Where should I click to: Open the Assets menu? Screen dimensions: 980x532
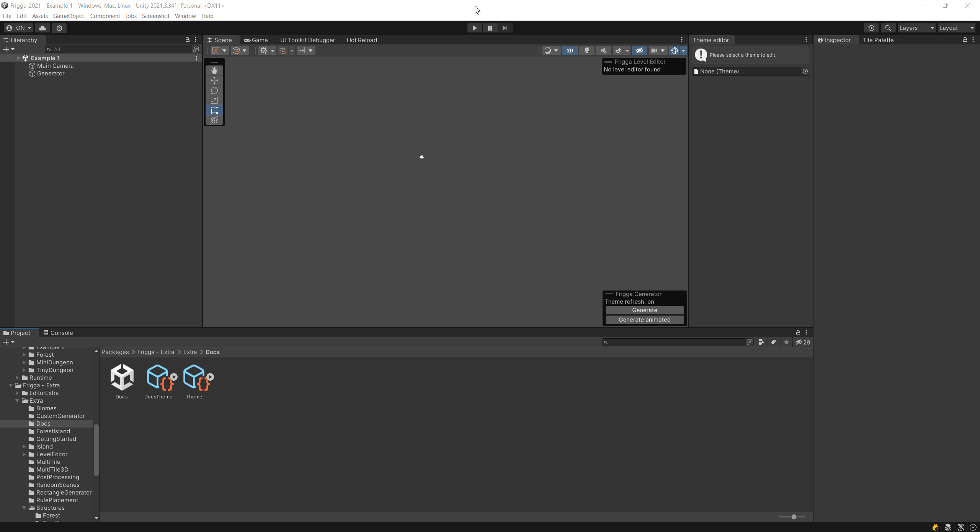click(40, 16)
